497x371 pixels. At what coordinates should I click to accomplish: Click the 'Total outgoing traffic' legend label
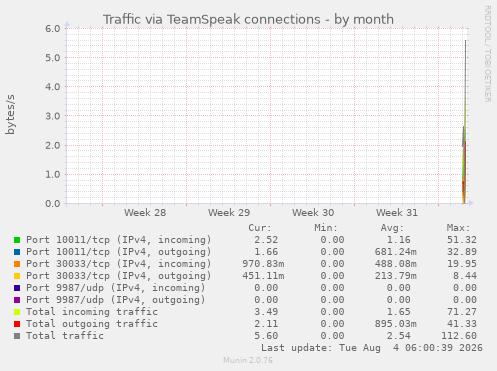92,324
